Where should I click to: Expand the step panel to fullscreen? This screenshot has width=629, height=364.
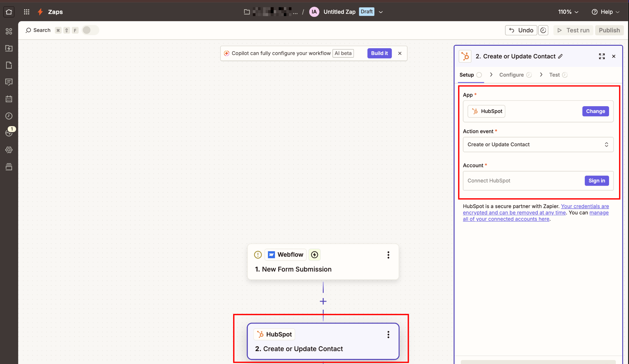coord(602,56)
